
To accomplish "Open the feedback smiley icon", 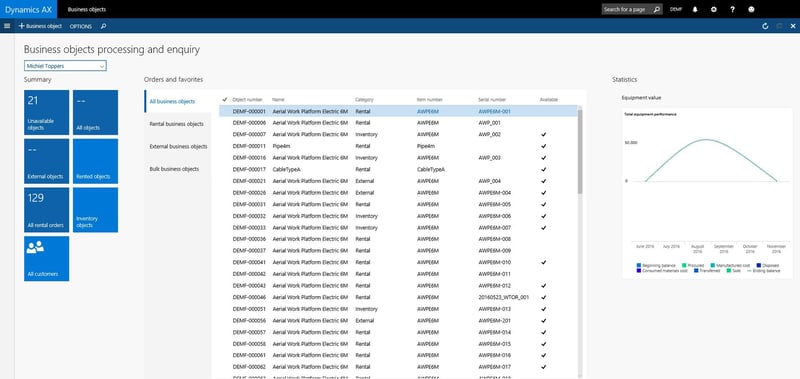I will [751, 9].
